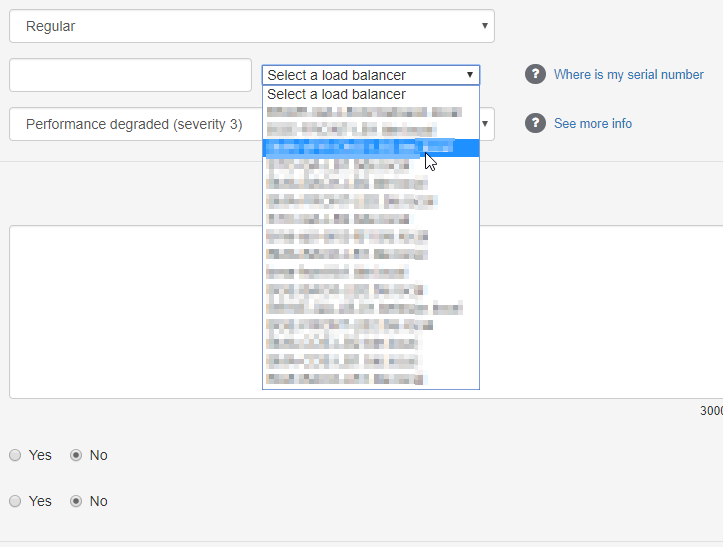Follow the See more info link

592,123
